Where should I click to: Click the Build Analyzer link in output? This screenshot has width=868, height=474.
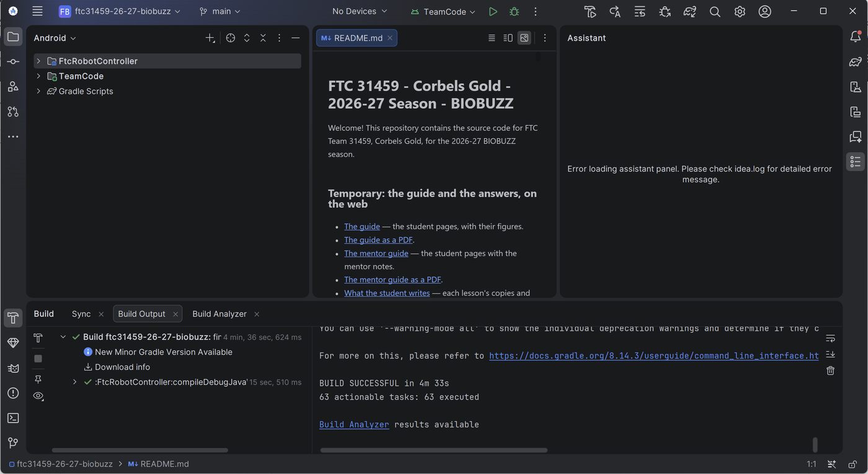pos(354,425)
